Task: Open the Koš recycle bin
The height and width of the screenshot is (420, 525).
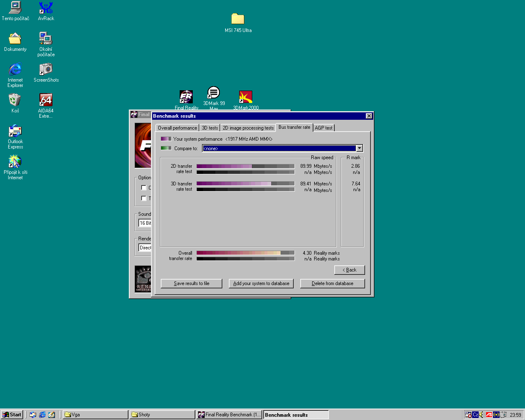Action: (15, 100)
